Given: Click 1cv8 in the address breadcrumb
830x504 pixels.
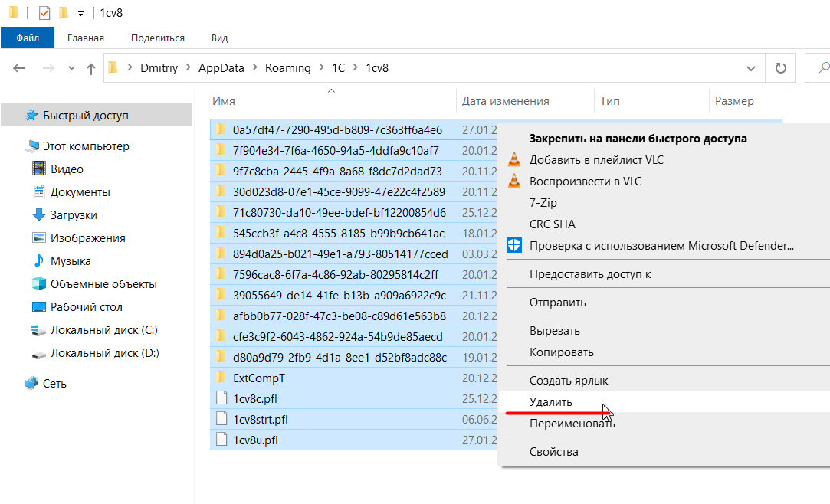Looking at the screenshot, I should [377, 68].
